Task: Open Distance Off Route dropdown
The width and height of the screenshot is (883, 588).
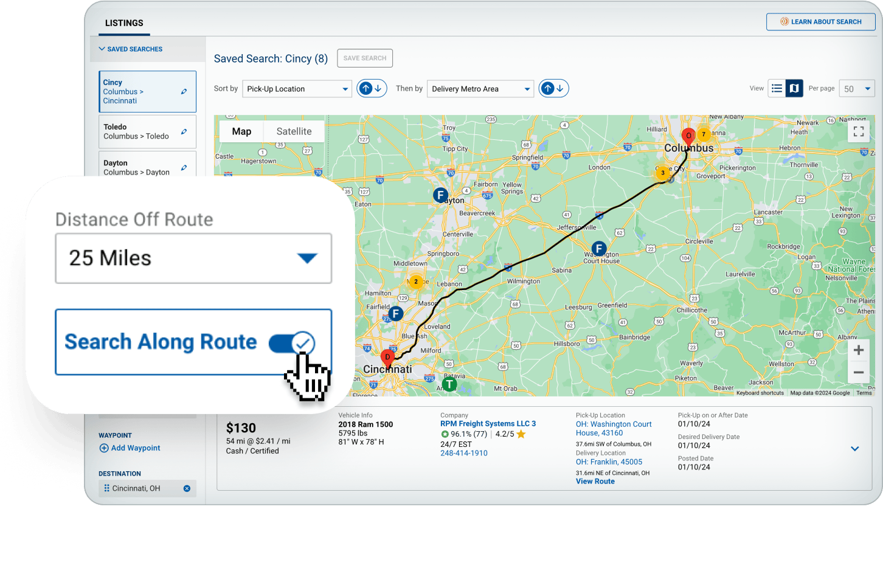Action: [193, 258]
